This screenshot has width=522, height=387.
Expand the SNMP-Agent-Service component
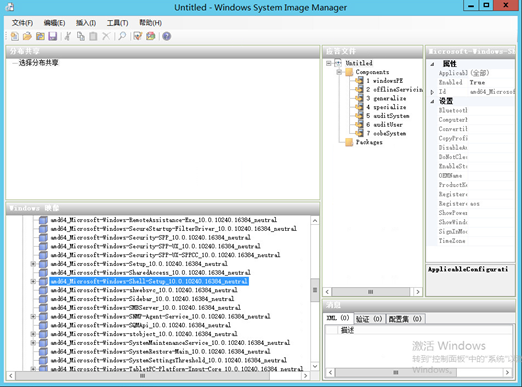[x=33, y=316]
